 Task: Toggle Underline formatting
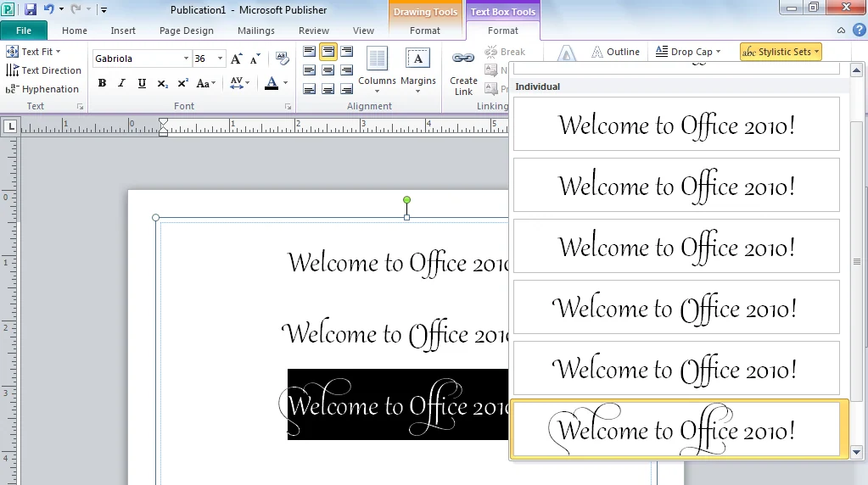[x=142, y=83]
